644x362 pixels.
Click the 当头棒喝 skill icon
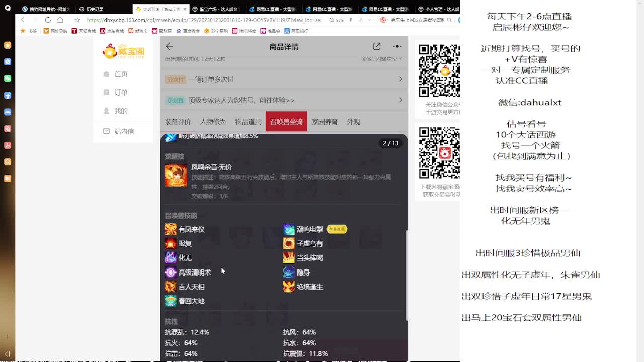[x=289, y=258]
